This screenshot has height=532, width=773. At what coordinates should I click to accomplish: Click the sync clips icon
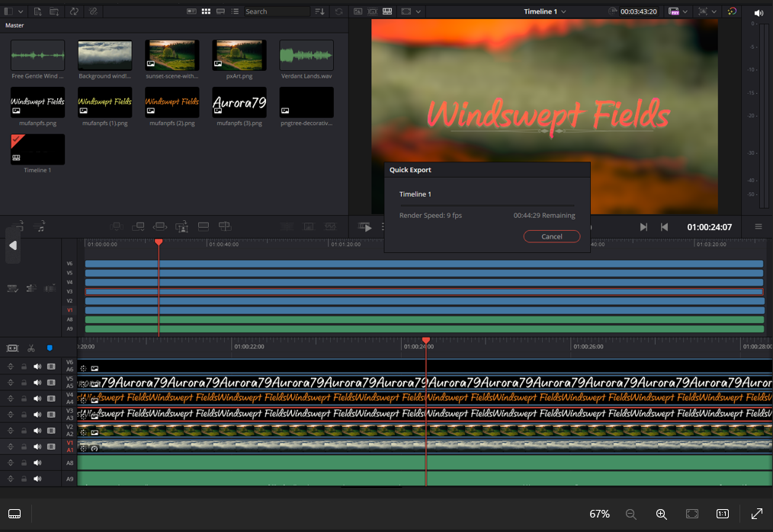(x=74, y=11)
